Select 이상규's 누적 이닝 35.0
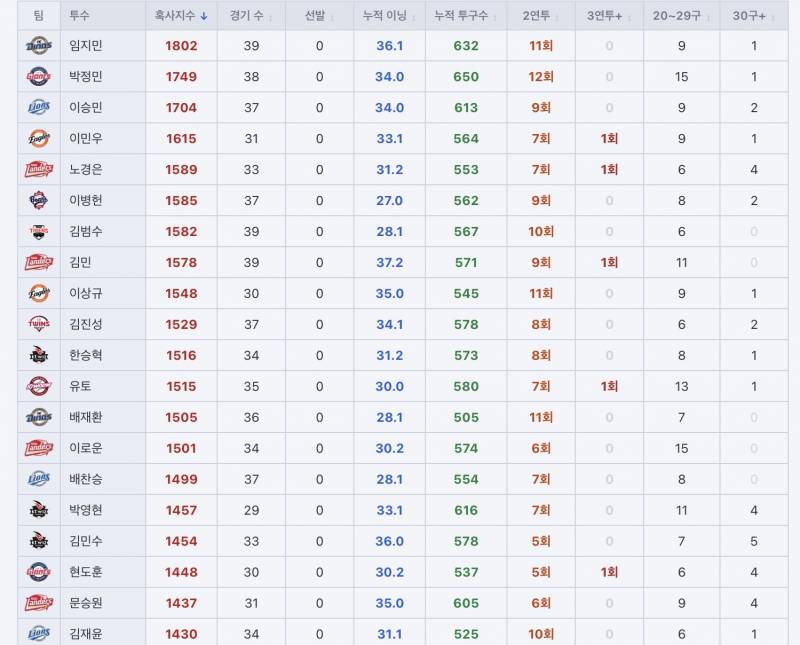The image size is (800, 645). tap(389, 293)
